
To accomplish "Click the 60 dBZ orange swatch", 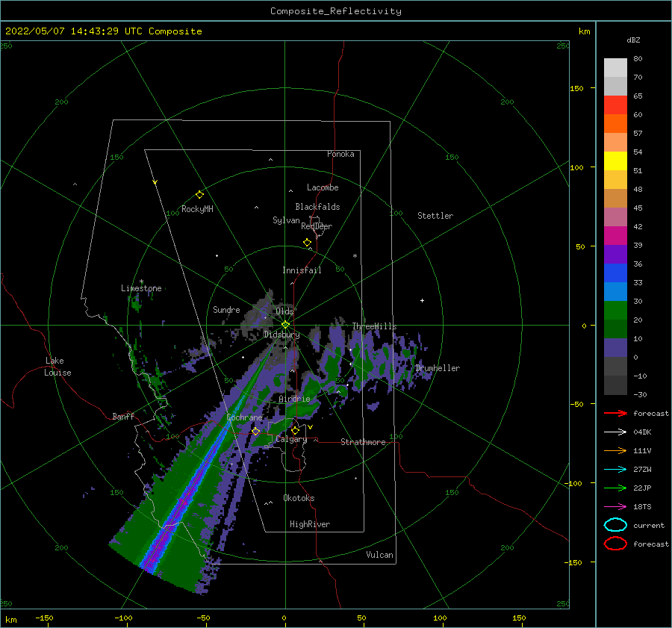I will click(615, 124).
